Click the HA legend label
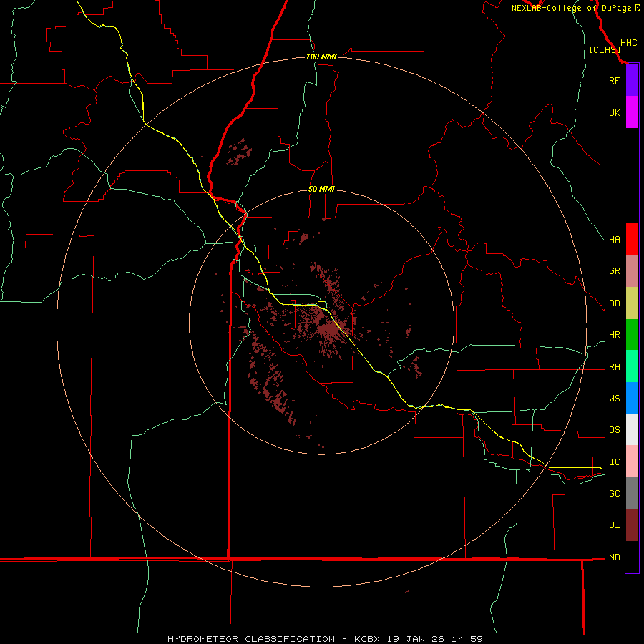 pyautogui.click(x=614, y=239)
